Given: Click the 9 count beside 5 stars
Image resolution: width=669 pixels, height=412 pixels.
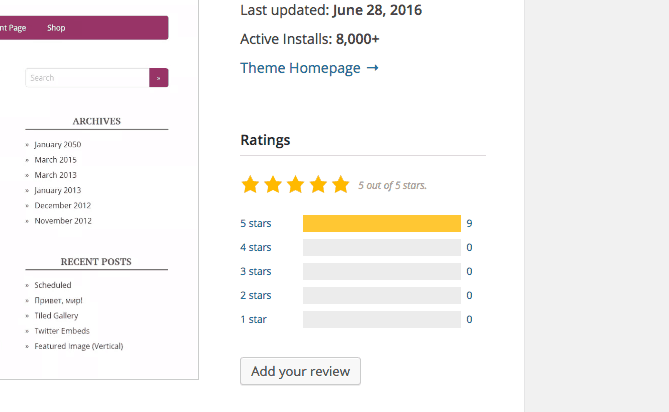Looking at the screenshot, I should pos(469,223).
